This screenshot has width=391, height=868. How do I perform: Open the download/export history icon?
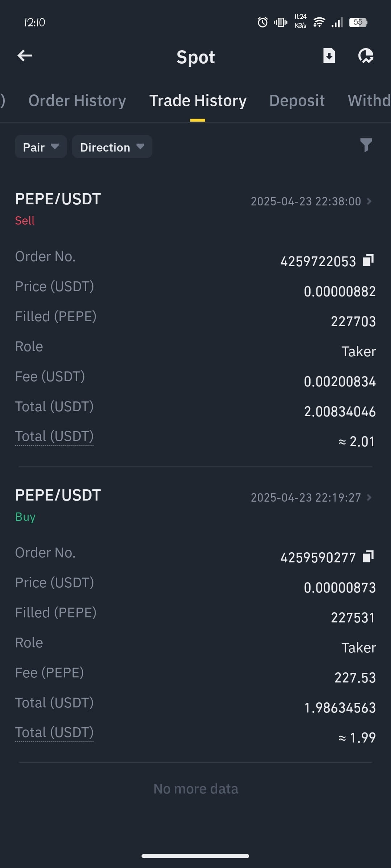pos(329,56)
